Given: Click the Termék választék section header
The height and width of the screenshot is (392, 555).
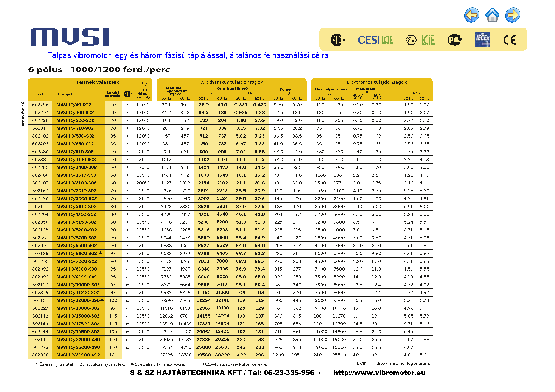Looking at the screenshot, I should pyautogui.click(x=98, y=82).
